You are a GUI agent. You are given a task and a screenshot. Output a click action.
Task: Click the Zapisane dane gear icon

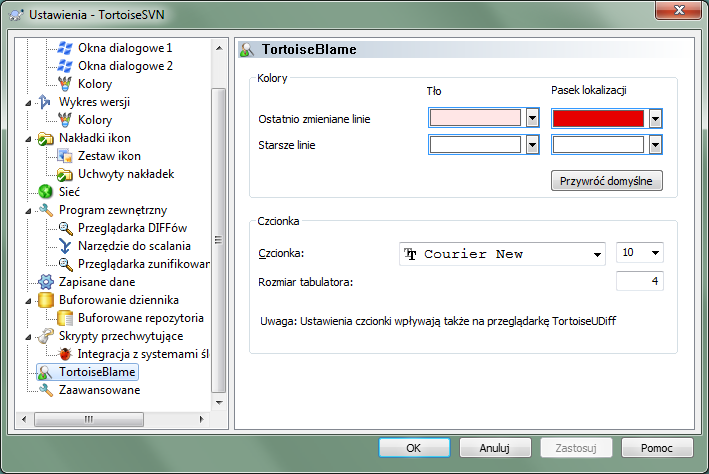point(45,282)
